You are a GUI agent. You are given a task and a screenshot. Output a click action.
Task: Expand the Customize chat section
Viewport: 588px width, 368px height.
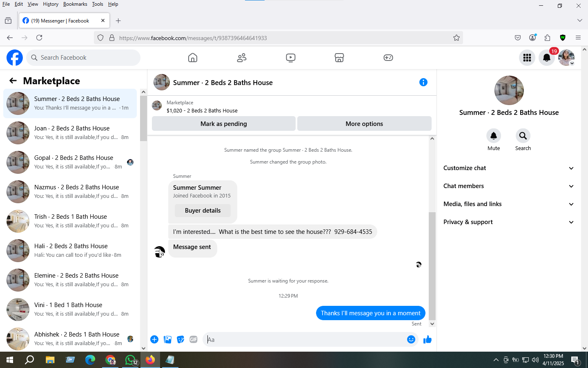(509, 168)
